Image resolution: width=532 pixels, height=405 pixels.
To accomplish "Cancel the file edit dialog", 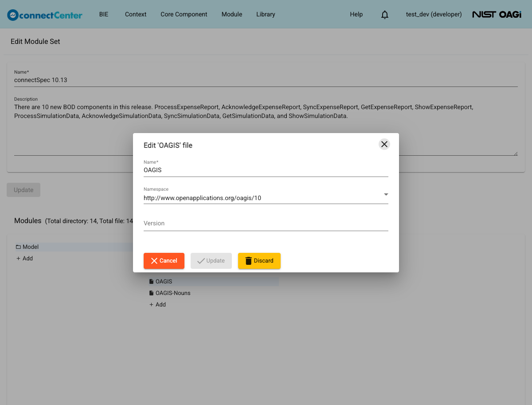I will click(164, 261).
